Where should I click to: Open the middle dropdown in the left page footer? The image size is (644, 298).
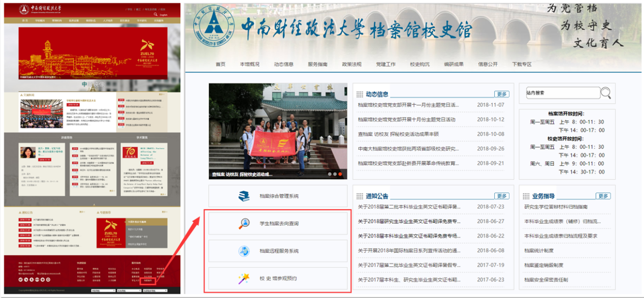pos(128,291)
